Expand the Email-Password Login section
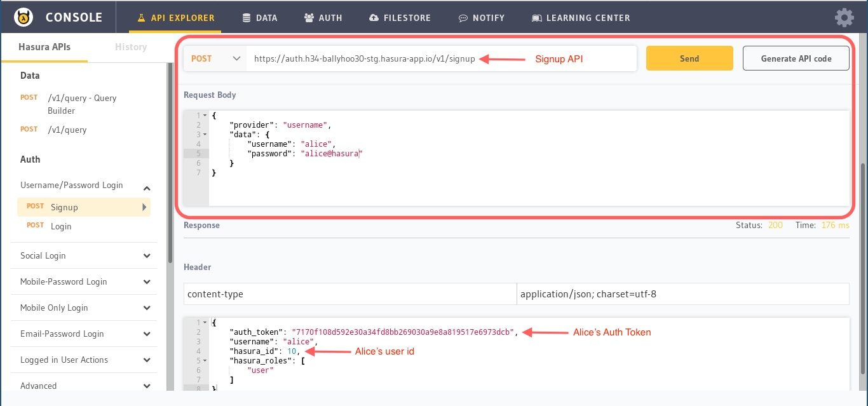 [x=84, y=334]
